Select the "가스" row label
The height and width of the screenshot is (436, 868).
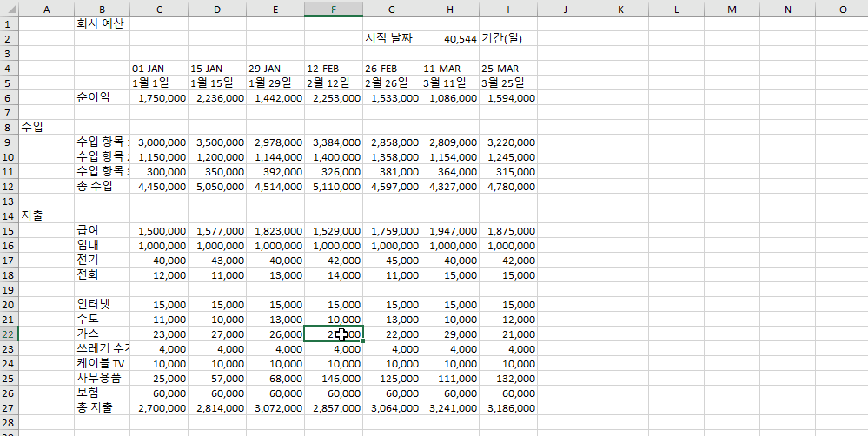102,334
